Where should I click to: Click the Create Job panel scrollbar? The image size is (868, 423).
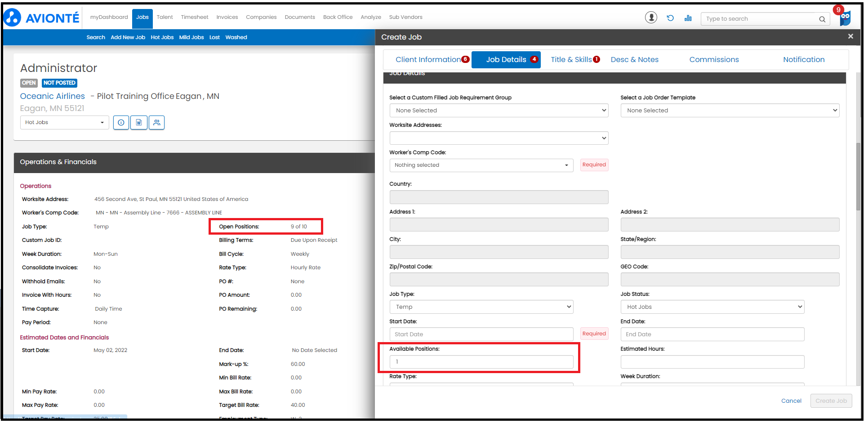858,177
